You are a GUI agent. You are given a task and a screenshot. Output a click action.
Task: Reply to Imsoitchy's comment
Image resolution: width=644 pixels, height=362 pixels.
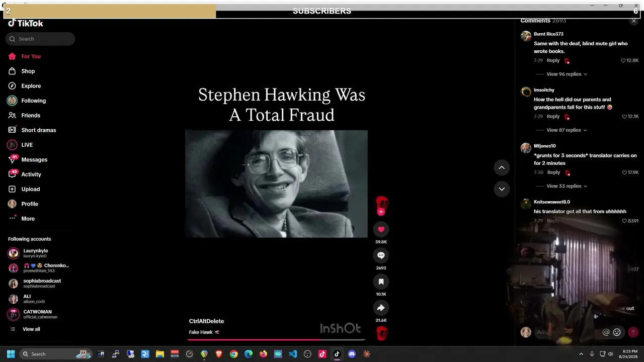pos(553,116)
